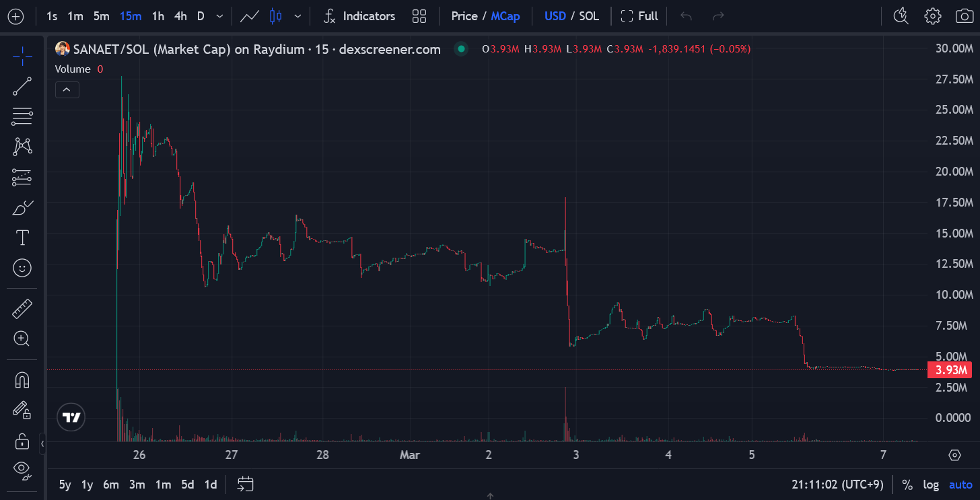Expand the timeframe interval dropdown arrow
980x500 pixels.
coord(220,16)
